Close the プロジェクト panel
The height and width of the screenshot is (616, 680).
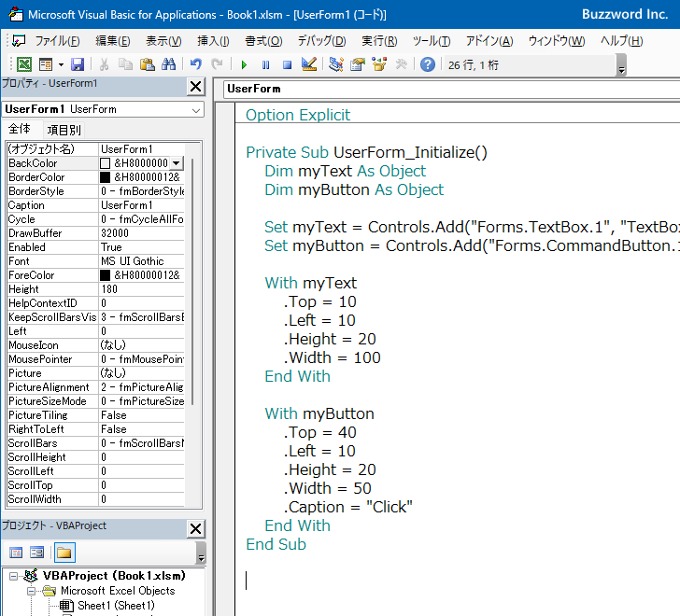195,529
